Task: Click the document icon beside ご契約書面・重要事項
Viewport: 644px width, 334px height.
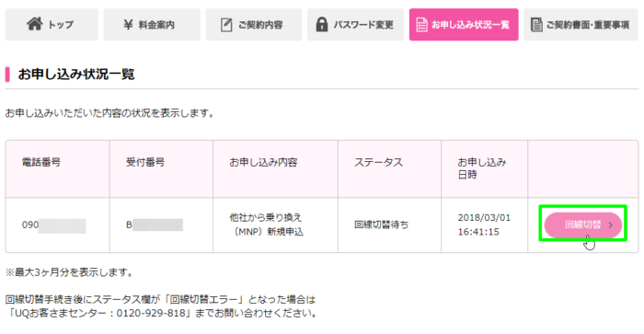Action: pos(536,25)
